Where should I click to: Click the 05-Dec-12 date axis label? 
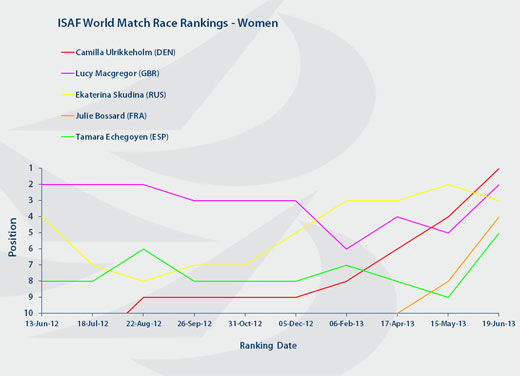(x=296, y=324)
